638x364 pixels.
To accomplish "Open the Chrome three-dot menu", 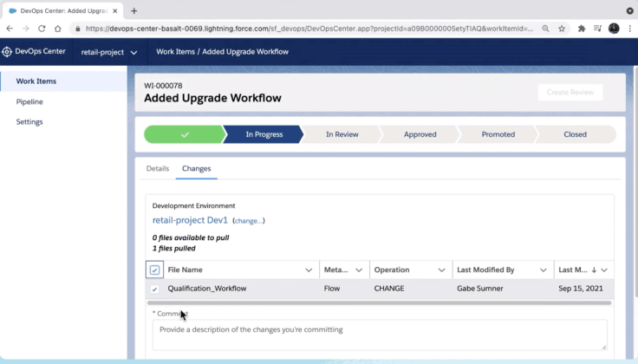I will pyautogui.click(x=629, y=29).
